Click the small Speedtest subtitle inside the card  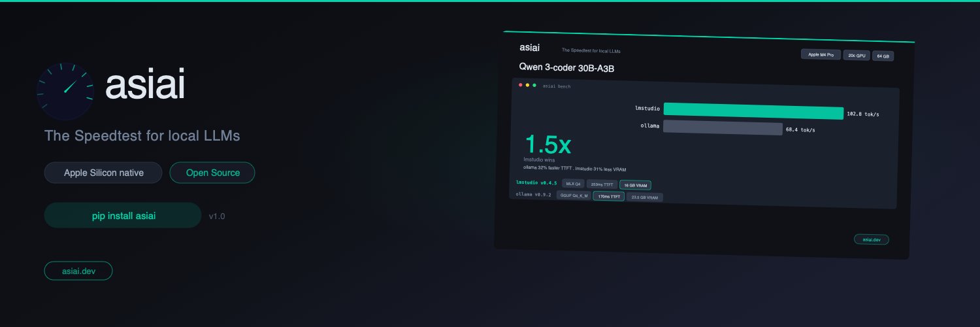(591, 50)
